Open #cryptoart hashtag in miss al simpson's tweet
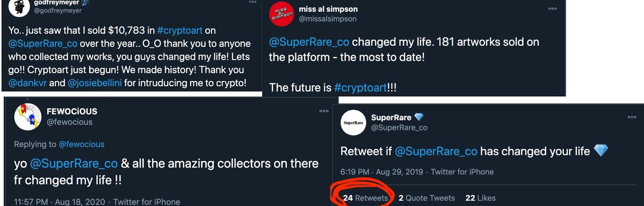The width and height of the screenshot is (644, 206). [360, 87]
